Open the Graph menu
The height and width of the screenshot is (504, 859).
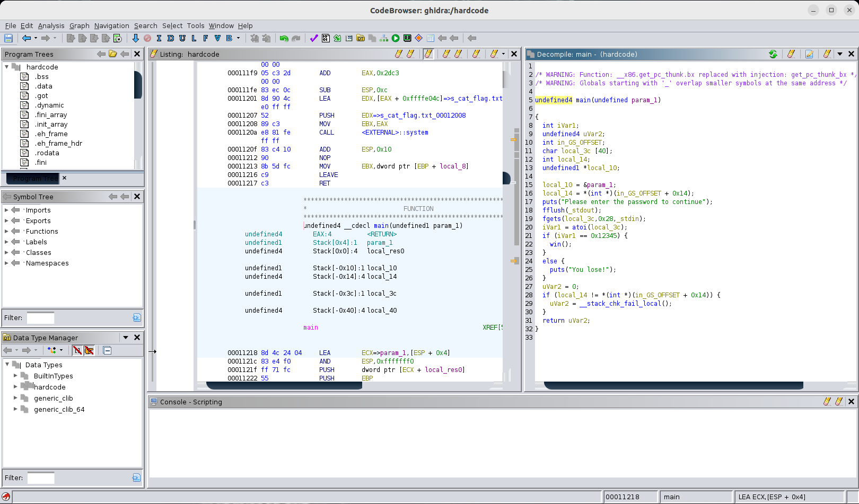80,25
